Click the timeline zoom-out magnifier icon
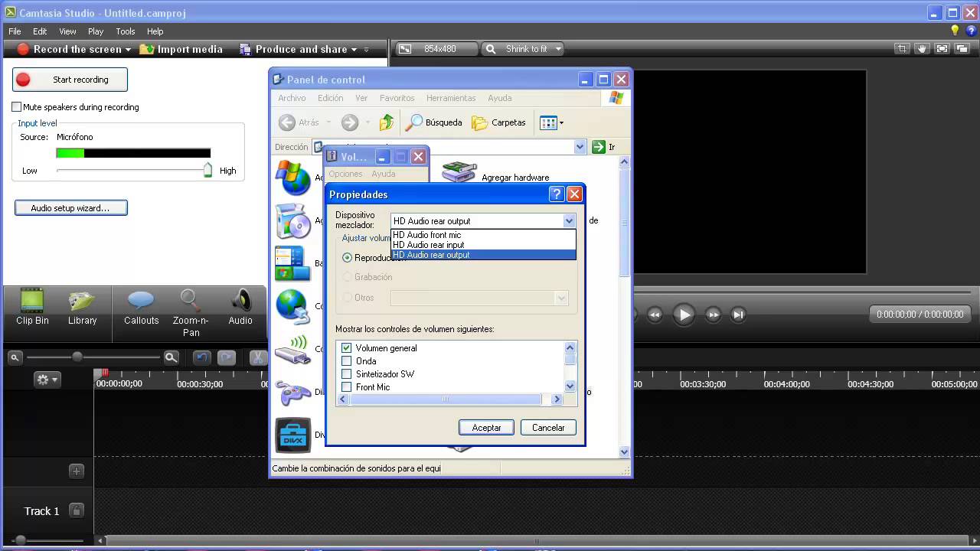 tap(15, 357)
